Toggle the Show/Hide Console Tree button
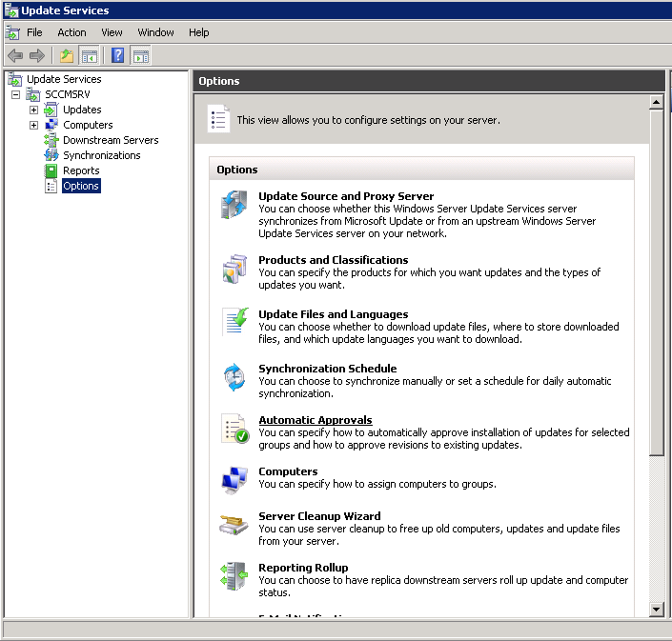 point(90,55)
